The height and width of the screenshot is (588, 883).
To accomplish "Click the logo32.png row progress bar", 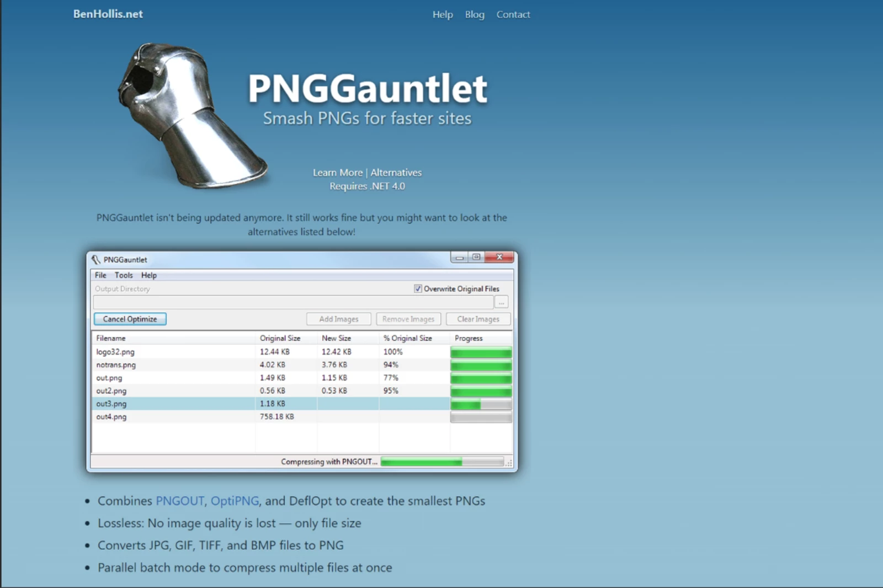I will 481,352.
